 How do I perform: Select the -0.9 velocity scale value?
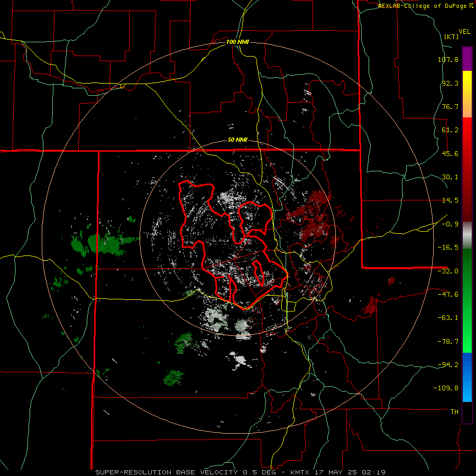coord(450,224)
